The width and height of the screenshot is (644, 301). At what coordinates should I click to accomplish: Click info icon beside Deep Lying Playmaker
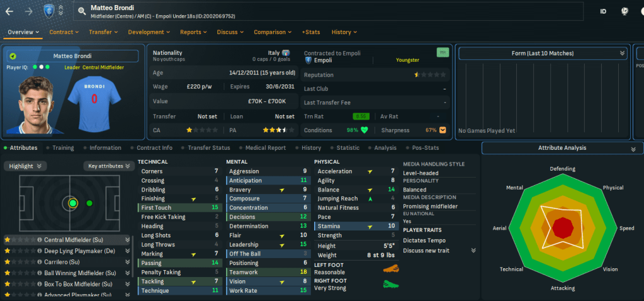(39, 251)
